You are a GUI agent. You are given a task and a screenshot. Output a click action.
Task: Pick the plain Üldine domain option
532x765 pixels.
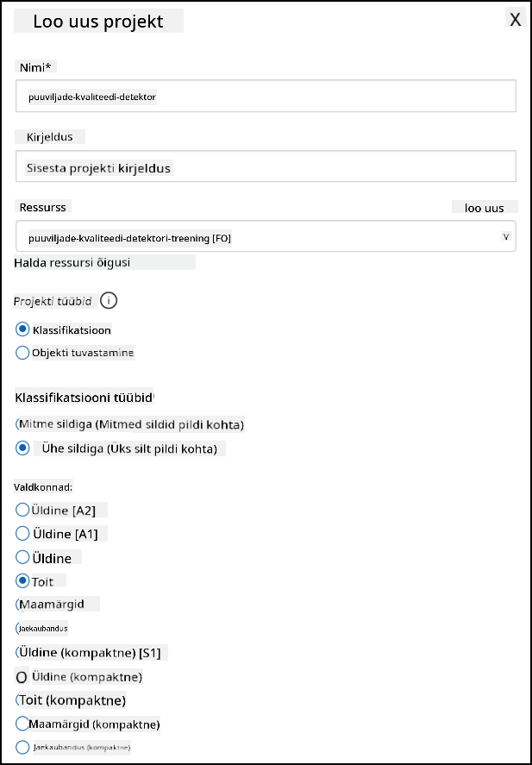(x=22, y=557)
